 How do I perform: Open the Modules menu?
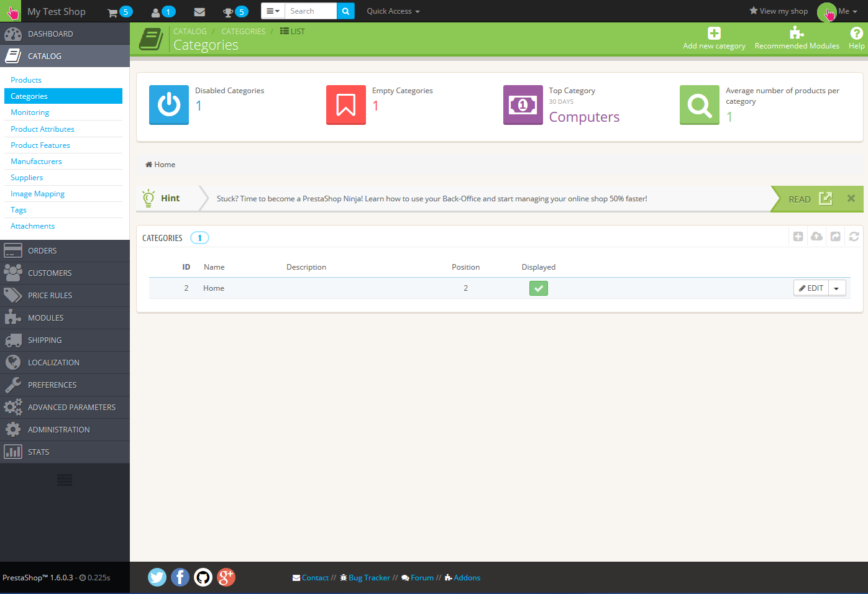pyautogui.click(x=65, y=318)
